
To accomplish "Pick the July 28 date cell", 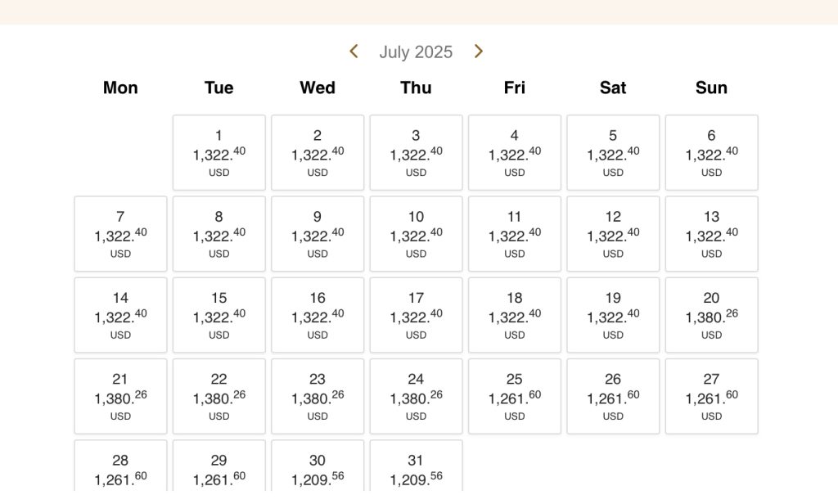I will 120,471.
